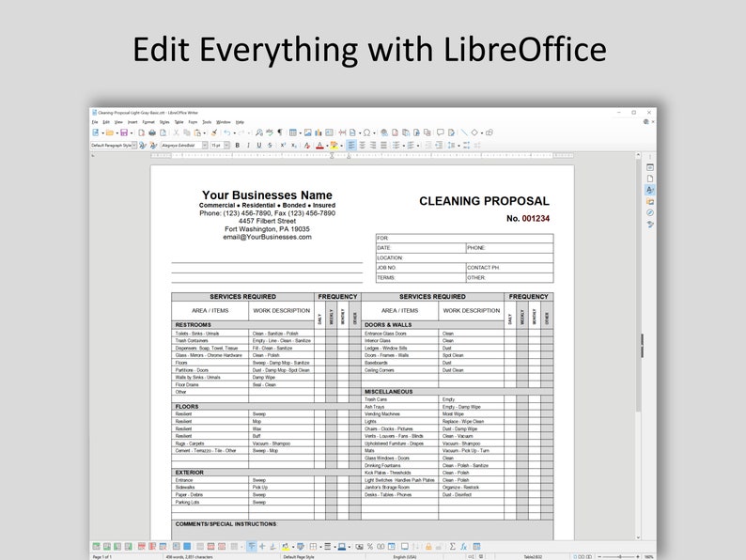Image resolution: width=746 pixels, height=560 pixels.
Task: Open Find and Replace tool
Action: coord(259,132)
